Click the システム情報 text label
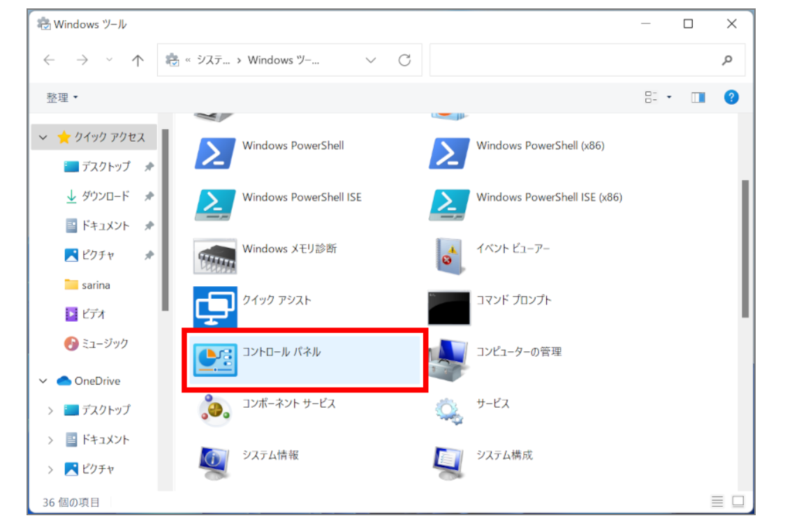The width and height of the screenshot is (792, 532). [x=271, y=455]
